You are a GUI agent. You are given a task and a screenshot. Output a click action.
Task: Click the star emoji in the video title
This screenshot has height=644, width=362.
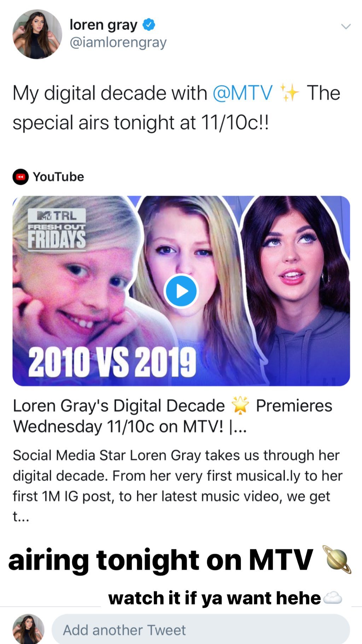[x=240, y=406]
